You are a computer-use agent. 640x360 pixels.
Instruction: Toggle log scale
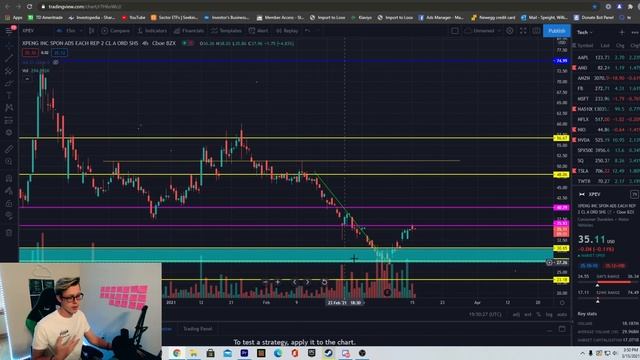pos(549,314)
